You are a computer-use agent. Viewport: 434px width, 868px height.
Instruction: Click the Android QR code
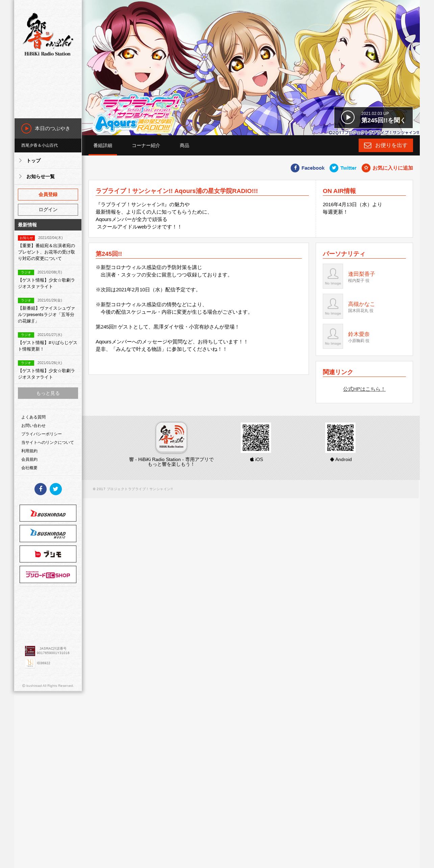click(x=340, y=438)
